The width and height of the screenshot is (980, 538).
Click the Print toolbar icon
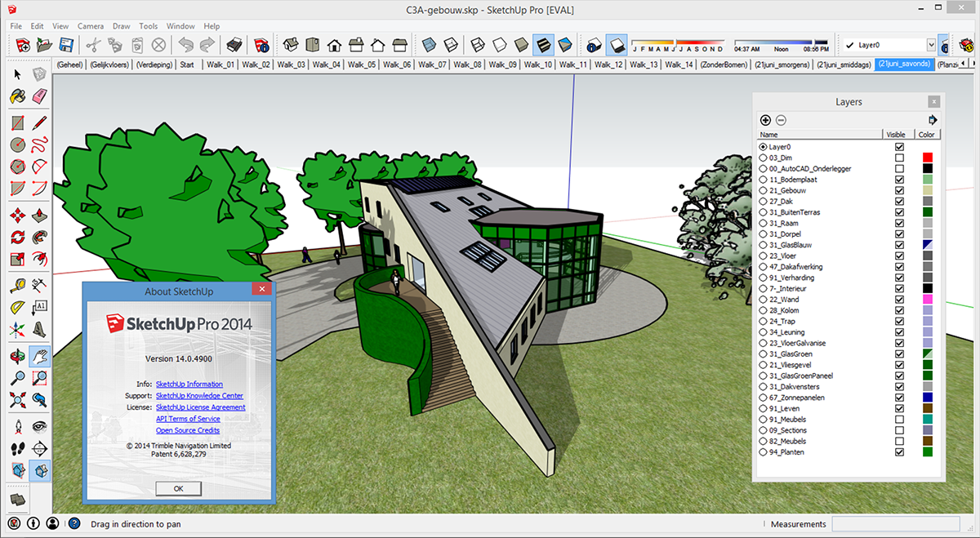coord(234,45)
